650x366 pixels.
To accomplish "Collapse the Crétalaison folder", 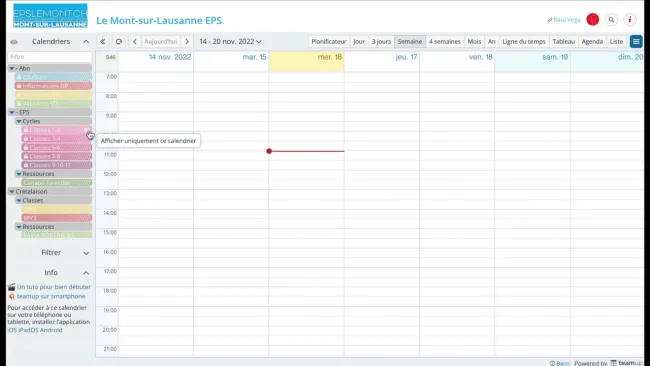I will (12, 191).
